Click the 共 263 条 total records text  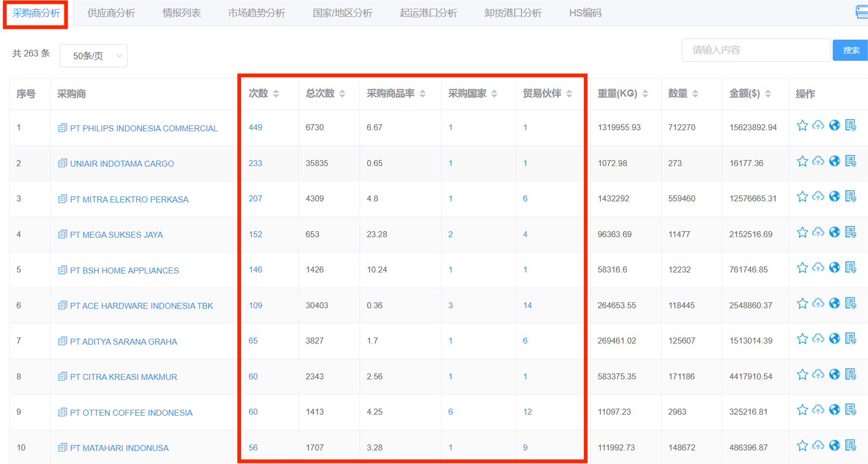31,53
